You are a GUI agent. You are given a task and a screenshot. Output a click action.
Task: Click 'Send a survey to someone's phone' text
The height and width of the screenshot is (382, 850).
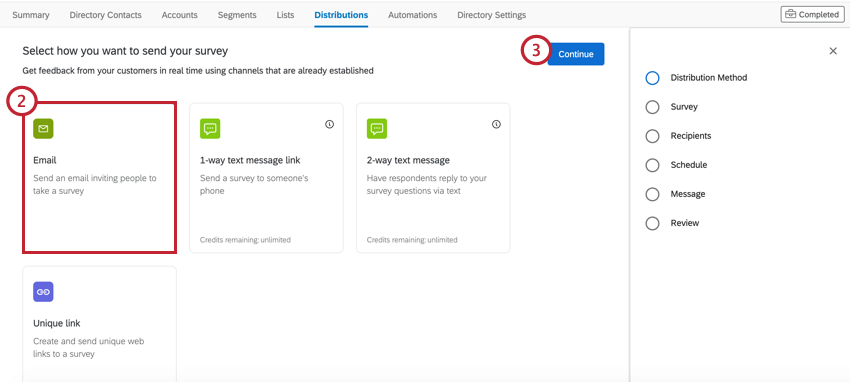(x=253, y=184)
